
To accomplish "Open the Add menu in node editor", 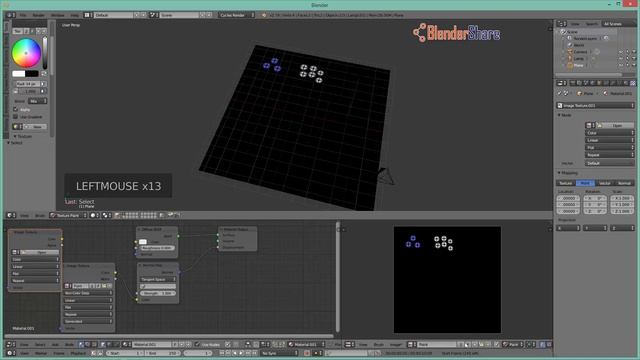I will click(55, 344).
